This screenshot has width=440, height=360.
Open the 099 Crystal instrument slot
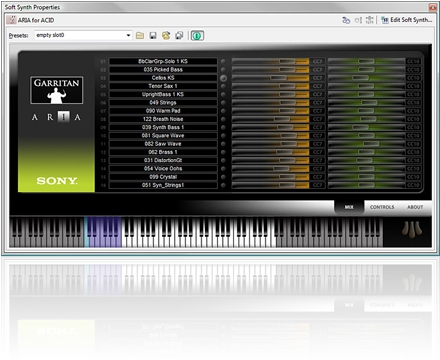coord(163,177)
